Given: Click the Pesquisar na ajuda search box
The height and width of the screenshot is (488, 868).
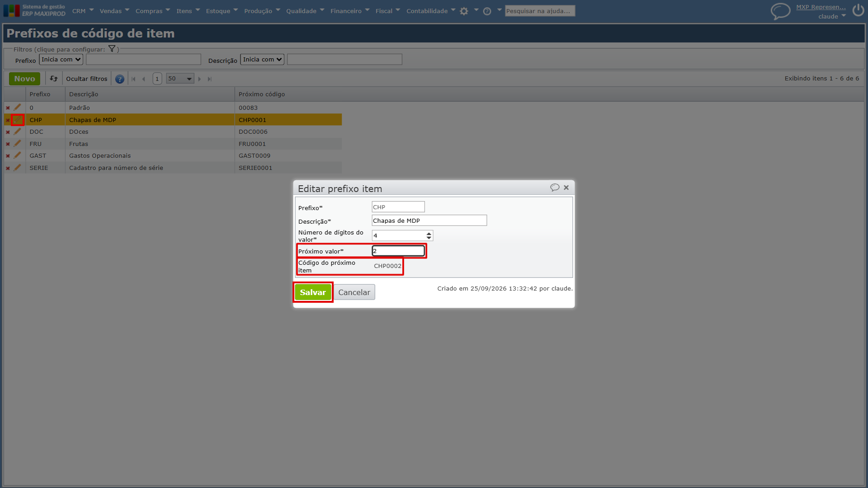Looking at the screenshot, I should pyautogui.click(x=540, y=11).
